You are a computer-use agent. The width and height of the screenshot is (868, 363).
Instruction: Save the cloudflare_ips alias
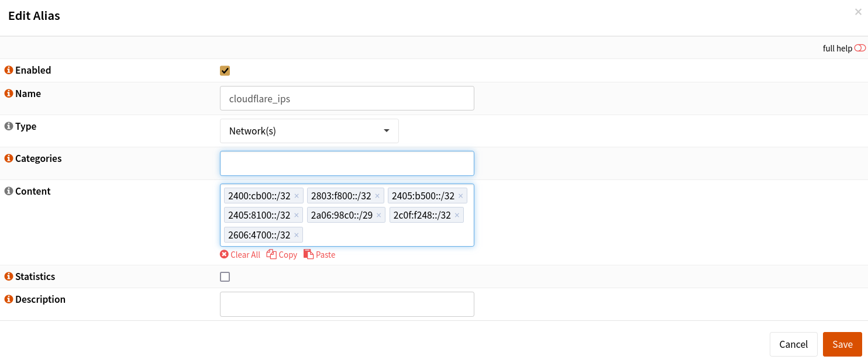point(842,344)
